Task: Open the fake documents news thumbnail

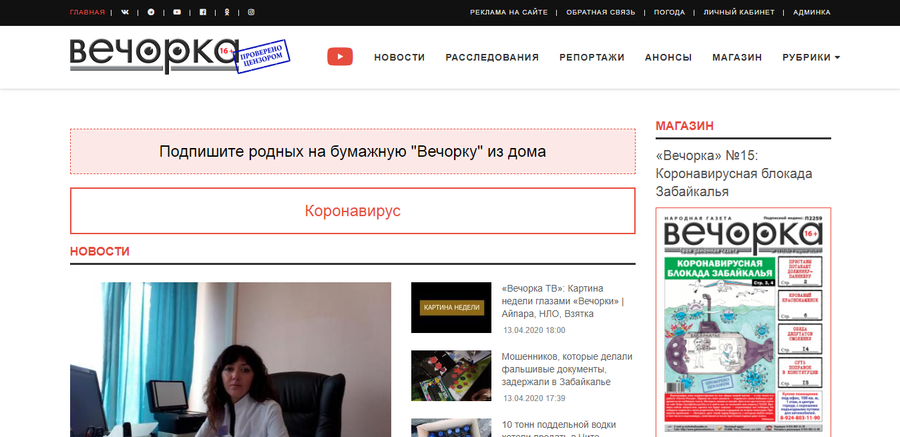Action: (x=451, y=376)
